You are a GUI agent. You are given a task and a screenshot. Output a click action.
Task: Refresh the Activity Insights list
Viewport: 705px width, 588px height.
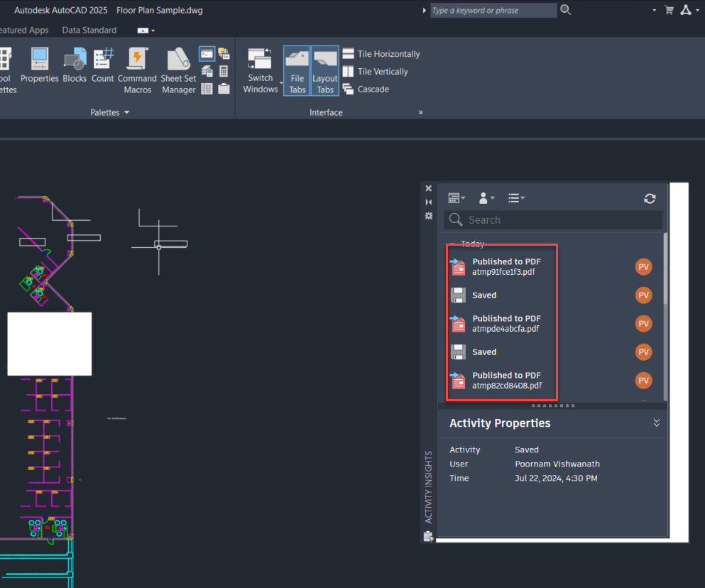pos(650,199)
